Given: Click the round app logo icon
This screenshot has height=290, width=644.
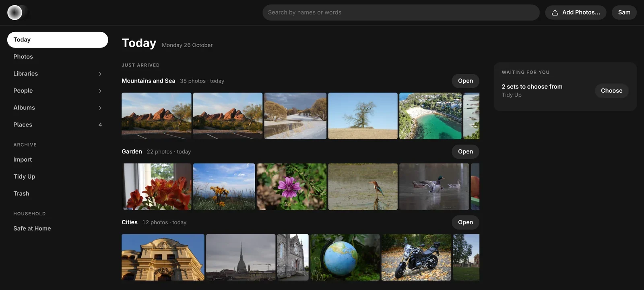Looking at the screenshot, I should [15, 12].
